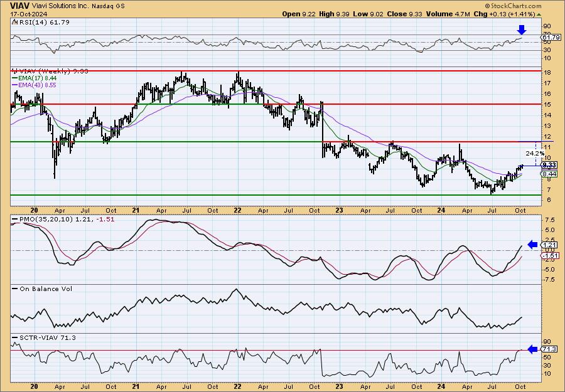The width and height of the screenshot is (565, 392).
Task: Select the On Balance Vol panel label
Action: coord(42,289)
